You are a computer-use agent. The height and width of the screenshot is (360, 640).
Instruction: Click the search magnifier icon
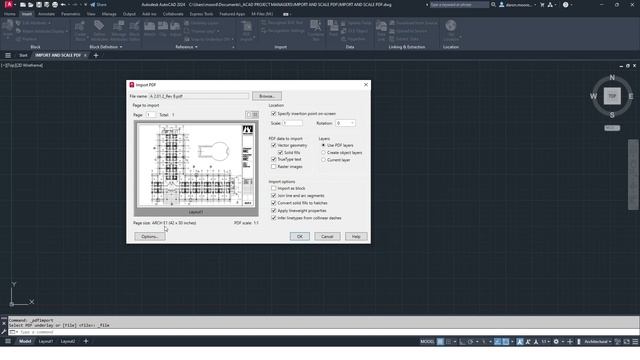click(x=493, y=5)
